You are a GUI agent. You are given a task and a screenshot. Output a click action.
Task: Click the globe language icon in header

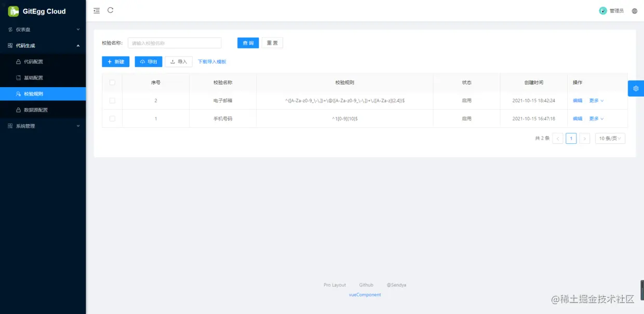[634, 10]
